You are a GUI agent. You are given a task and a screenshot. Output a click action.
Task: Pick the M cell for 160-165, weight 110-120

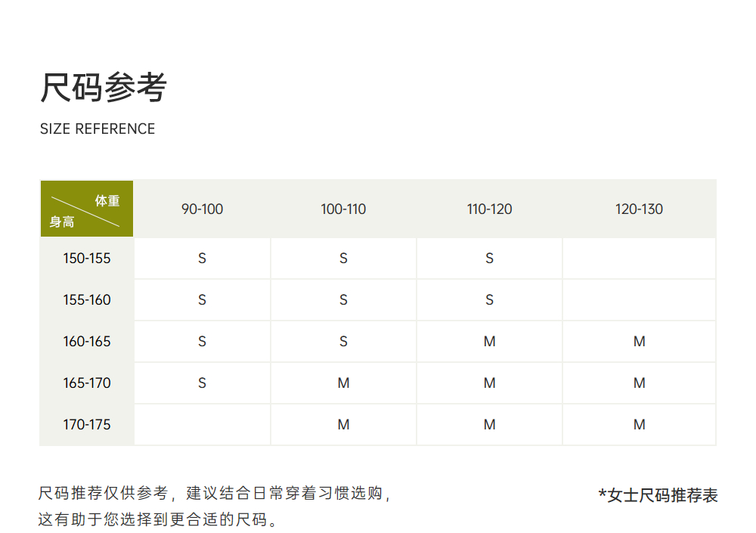pyautogui.click(x=489, y=342)
